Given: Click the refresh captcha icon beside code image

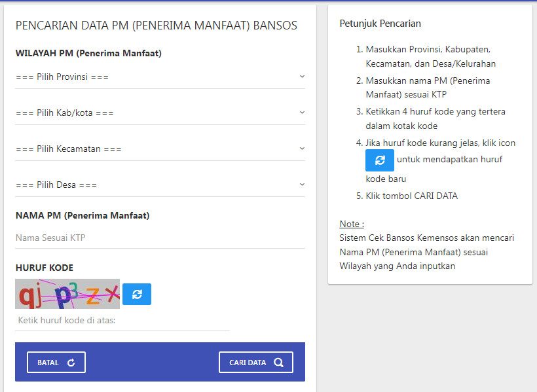Looking at the screenshot, I should pyautogui.click(x=137, y=294).
